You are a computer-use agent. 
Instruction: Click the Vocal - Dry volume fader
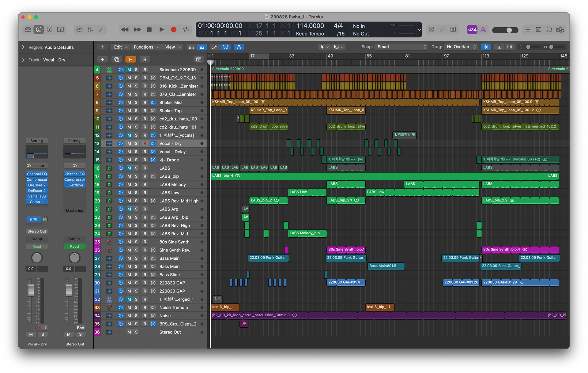(31, 289)
